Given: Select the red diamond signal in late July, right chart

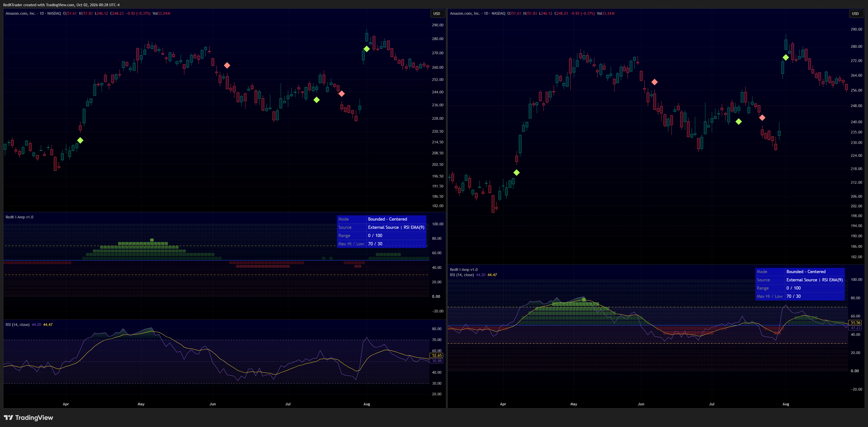Looking at the screenshot, I should click(x=762, y=118).
